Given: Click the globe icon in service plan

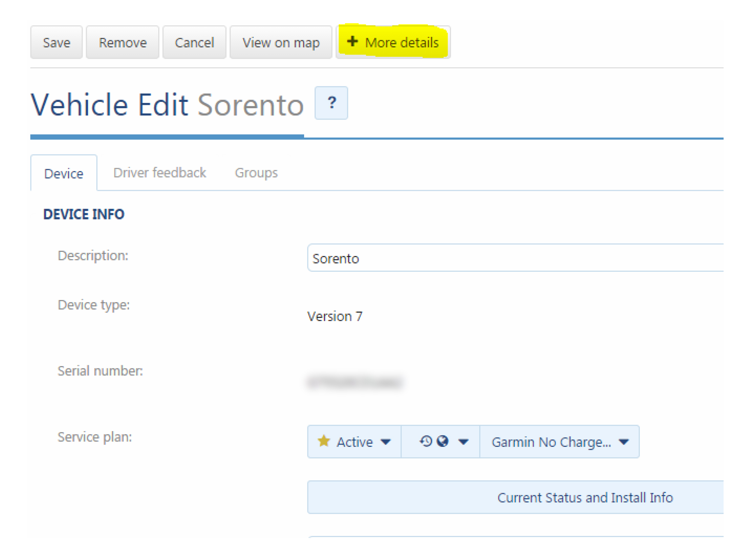Looking at the screenshot, I should point(442,441).
